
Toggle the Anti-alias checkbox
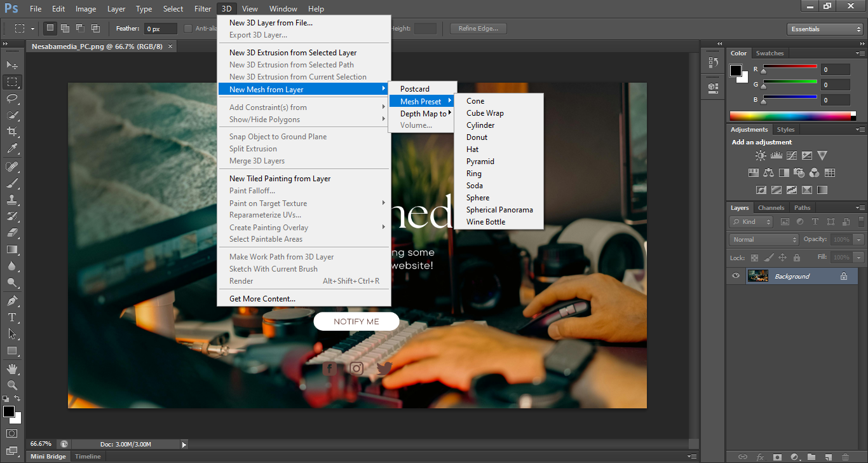(x=188, y=29)
